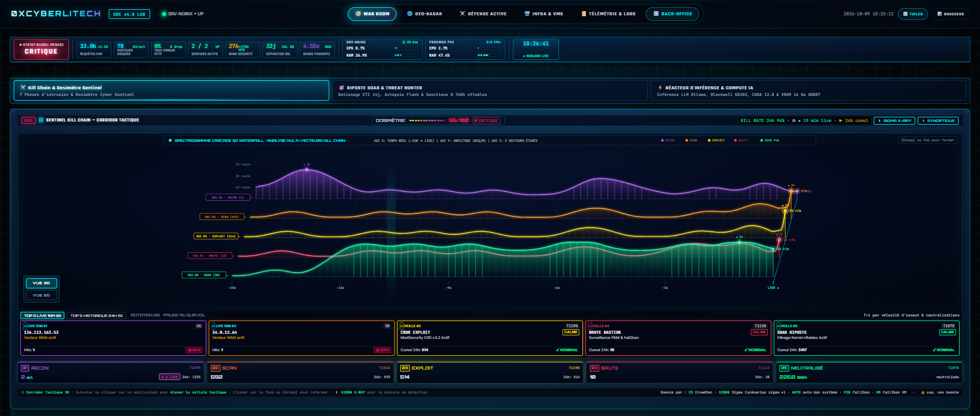
Task: Click the Riposte SOAR target icon
Action: click(341, 88)
